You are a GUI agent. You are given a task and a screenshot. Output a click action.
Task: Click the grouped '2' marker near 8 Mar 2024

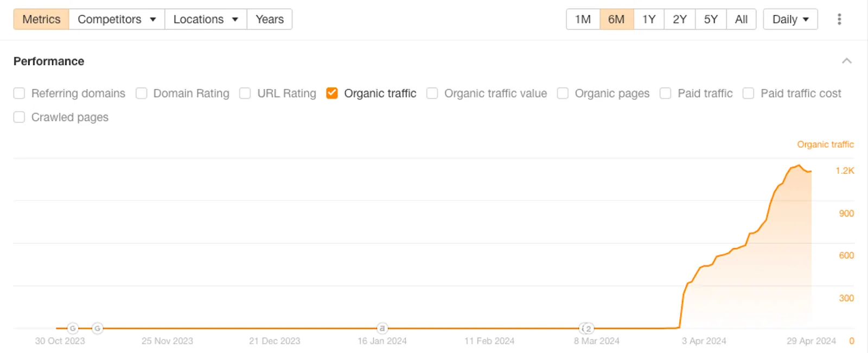[587, 329]
